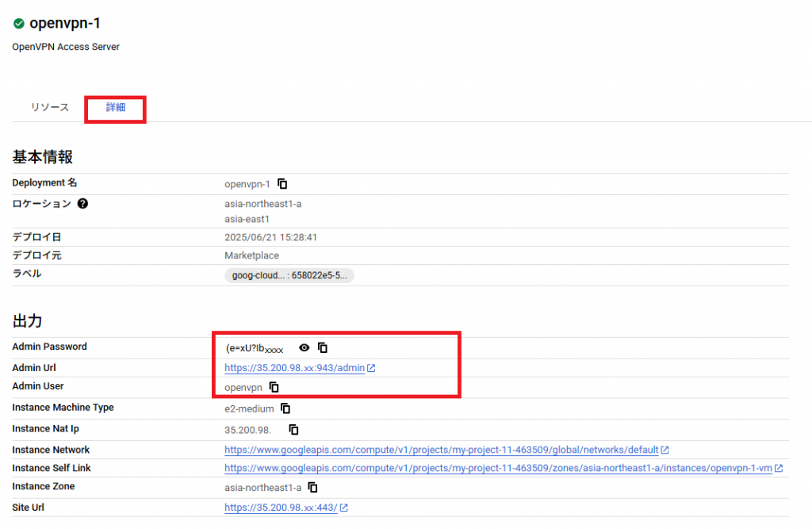Copy the Instance Zone asia-northeast1-a

[x=312, y=487]
